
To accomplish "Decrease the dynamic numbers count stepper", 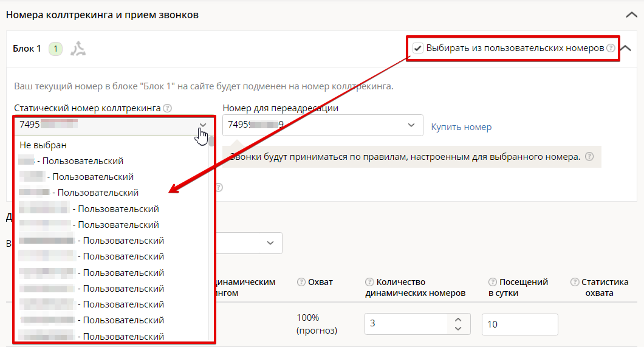I will coord(458,329).
